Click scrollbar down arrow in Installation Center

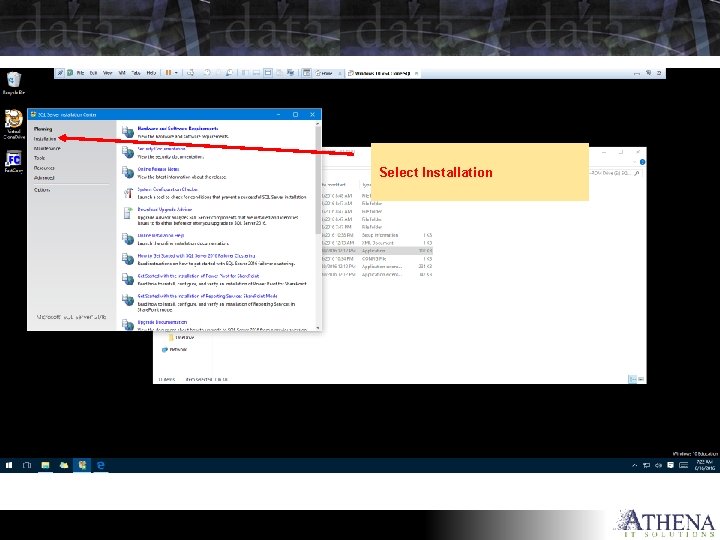(318, 328)
